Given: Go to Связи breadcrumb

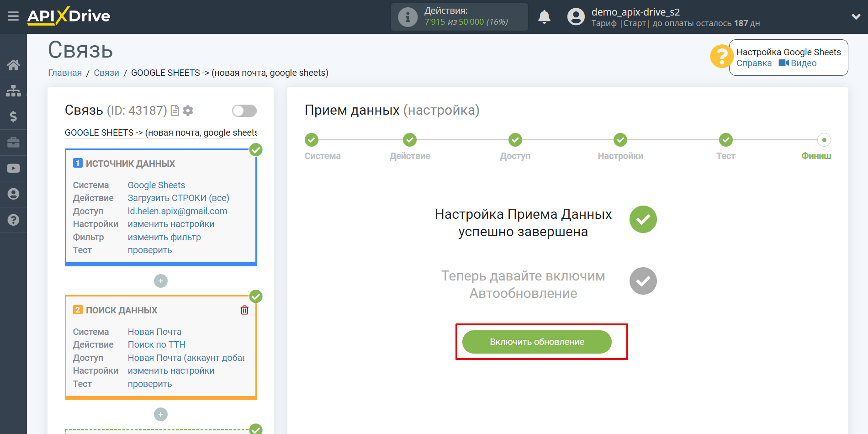Looking at the screenshot, I should (106, 73).
